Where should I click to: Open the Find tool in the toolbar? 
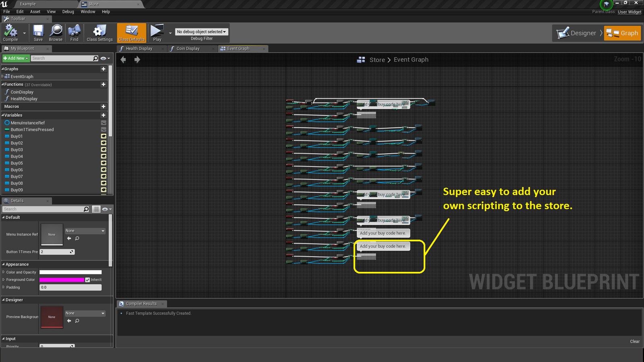[74, 32]
